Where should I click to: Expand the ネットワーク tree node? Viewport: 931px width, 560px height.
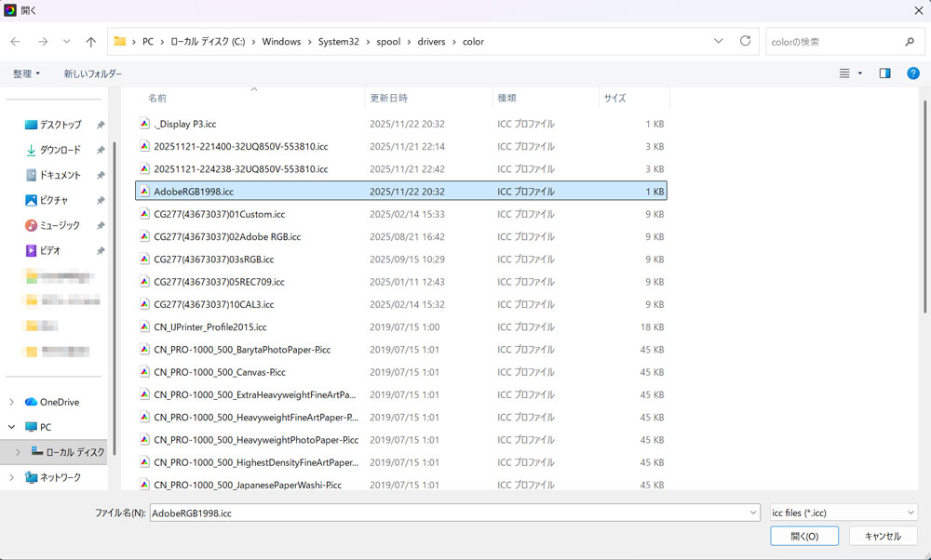click(x=11, y=477)
